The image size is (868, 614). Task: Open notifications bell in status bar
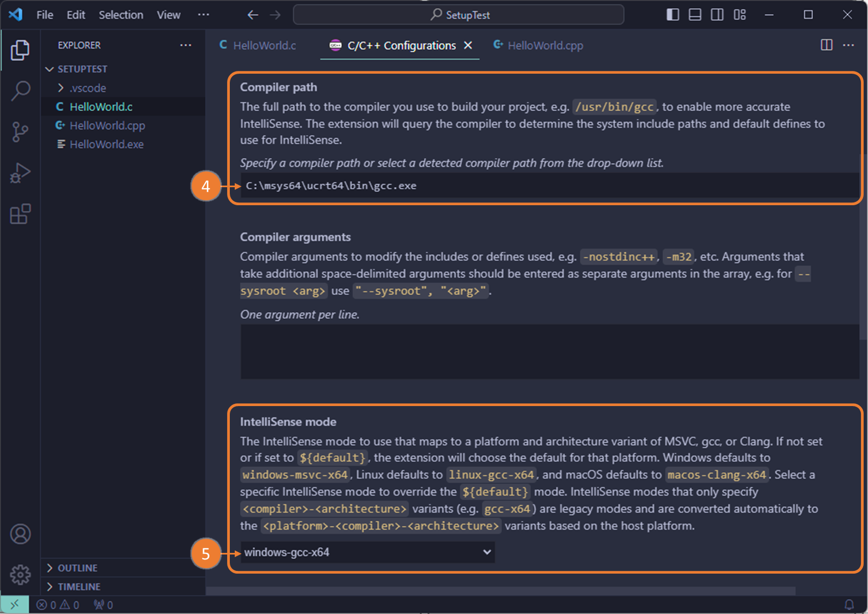click(x=849, y=605)
